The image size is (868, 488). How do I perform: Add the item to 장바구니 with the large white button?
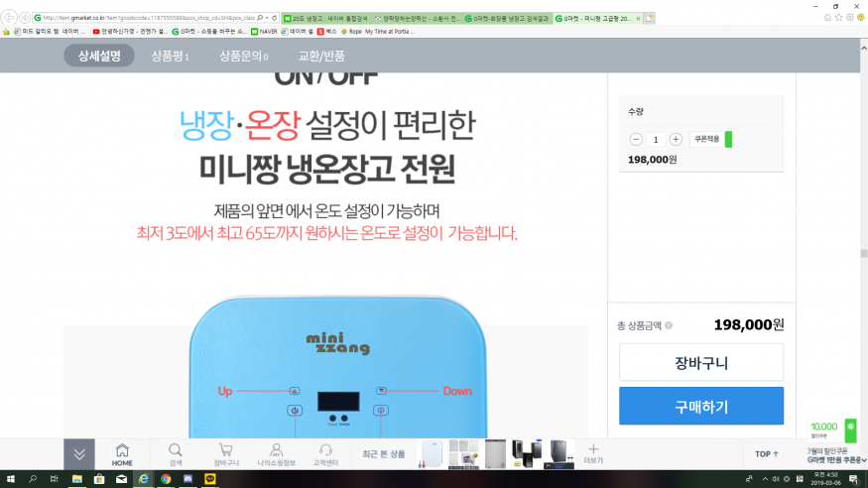tap(701, 362)
